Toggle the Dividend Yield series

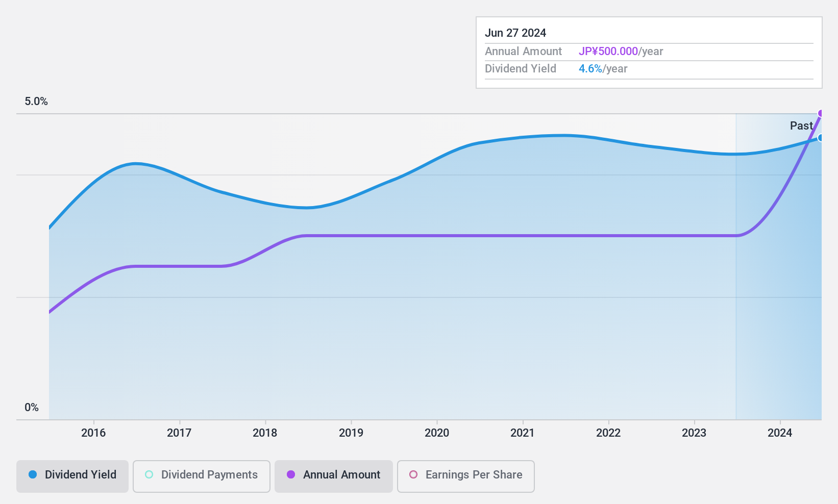pyautogui.click(x=72, y=476)
